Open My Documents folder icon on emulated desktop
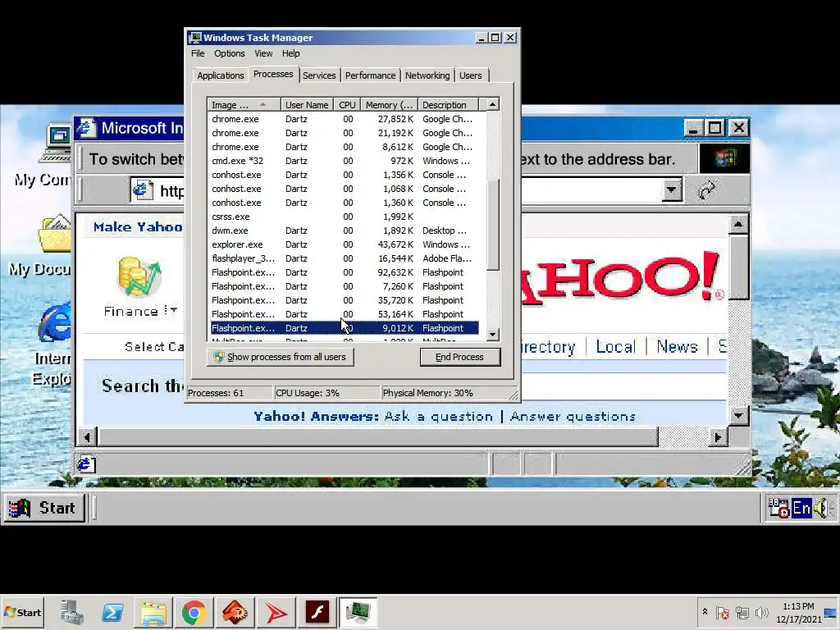This screenshot has height=630, width=840. pyautogui.click(x=55, y=233)
